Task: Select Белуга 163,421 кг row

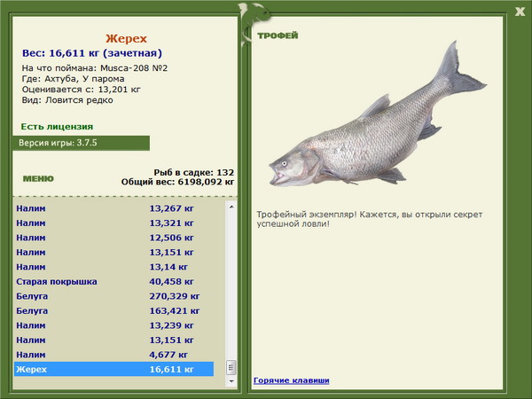Action: (x=114, y=311)
